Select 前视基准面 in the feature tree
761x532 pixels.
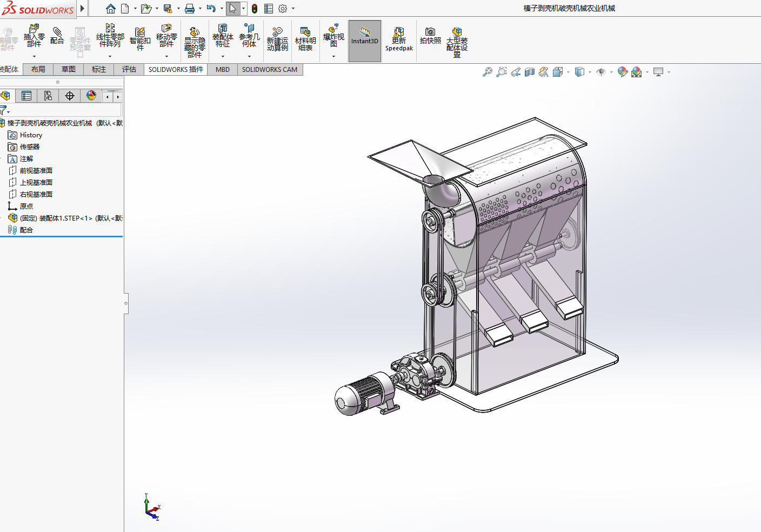point(36,171)
